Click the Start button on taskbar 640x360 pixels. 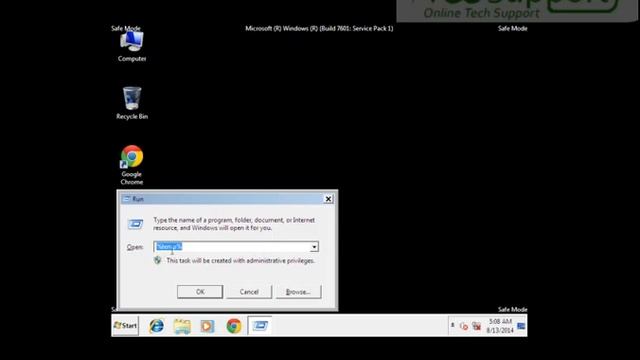(x=125, y=326)
